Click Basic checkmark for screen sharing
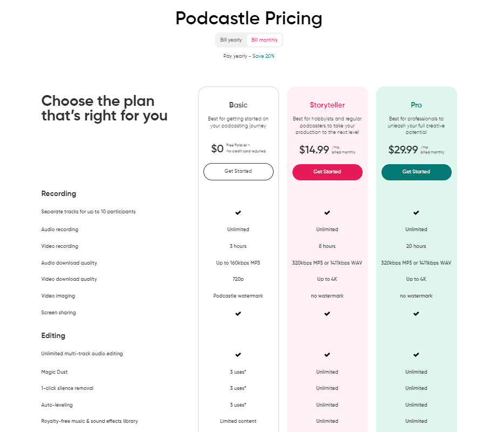504x432 pixels. [238, 314]
